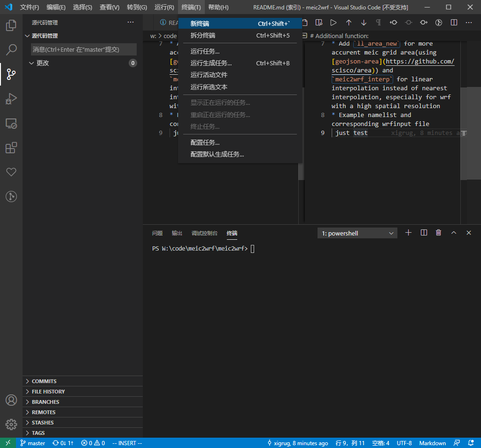Go to next change down arrow

click(x=364, y=23)
